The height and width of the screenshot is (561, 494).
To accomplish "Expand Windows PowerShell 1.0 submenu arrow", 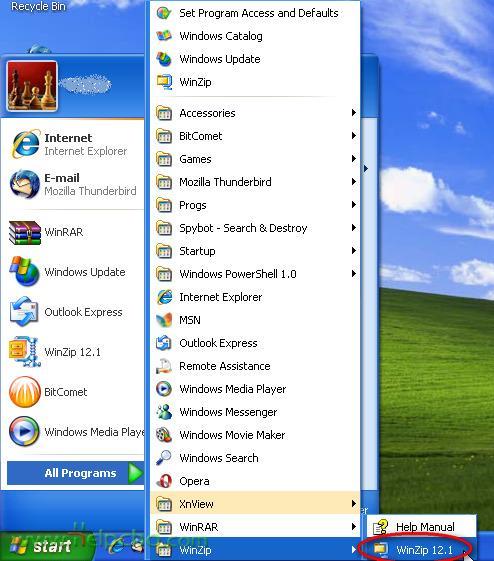I will pos(354,274).
